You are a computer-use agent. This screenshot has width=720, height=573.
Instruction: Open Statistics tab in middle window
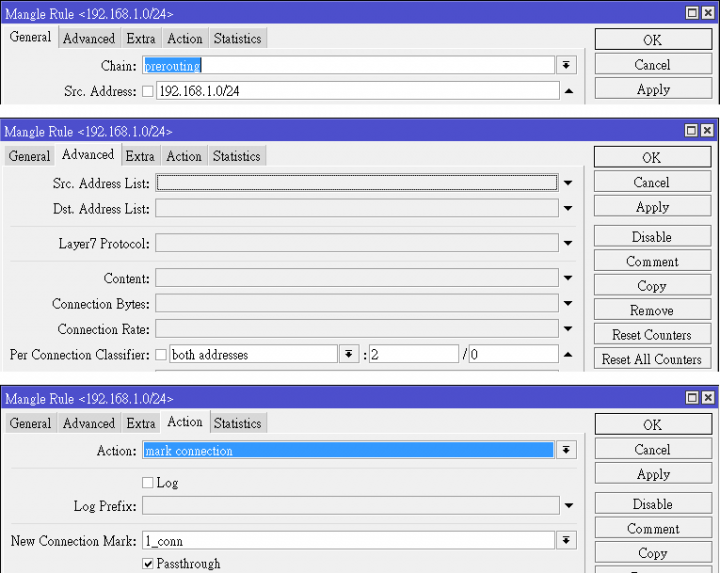236,156
